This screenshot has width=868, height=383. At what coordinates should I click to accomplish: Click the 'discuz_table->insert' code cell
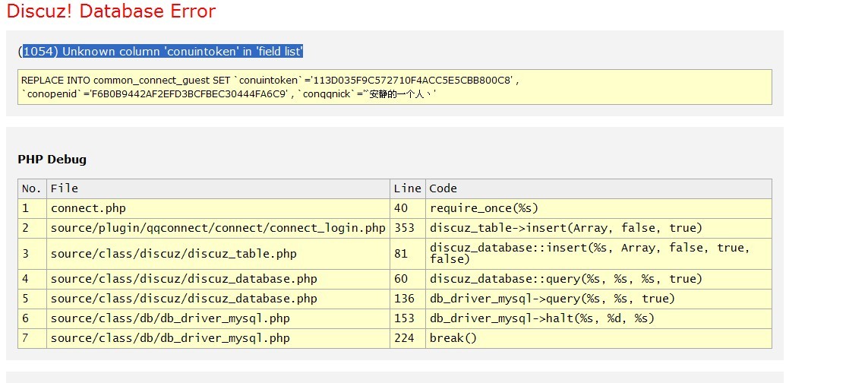pyautogui.click(x=566, y=228)
